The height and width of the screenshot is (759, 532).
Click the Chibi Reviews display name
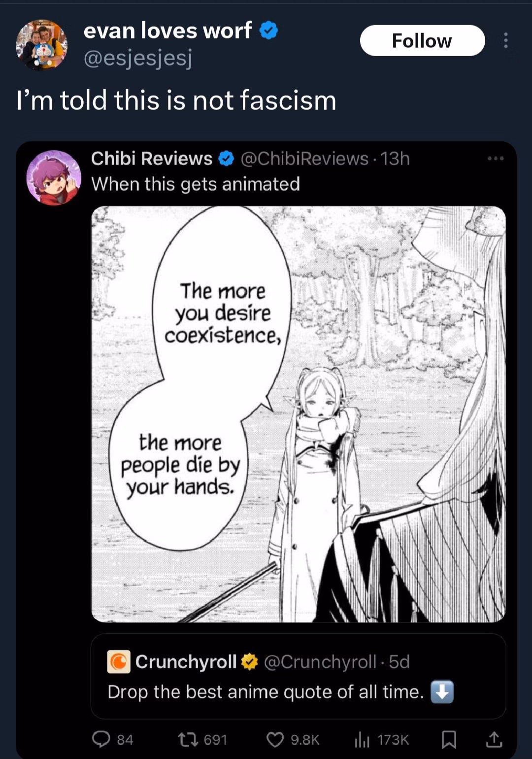coord(152,159)
